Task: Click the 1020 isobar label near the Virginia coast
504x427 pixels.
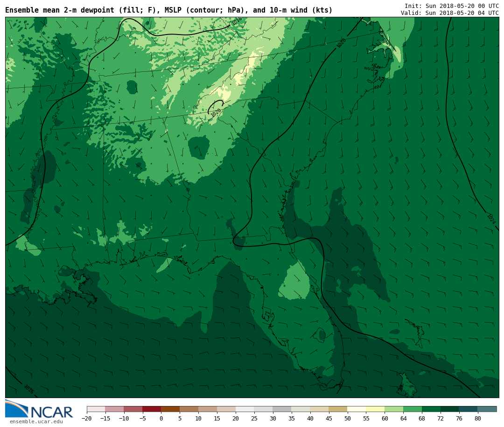Action: 341,43
